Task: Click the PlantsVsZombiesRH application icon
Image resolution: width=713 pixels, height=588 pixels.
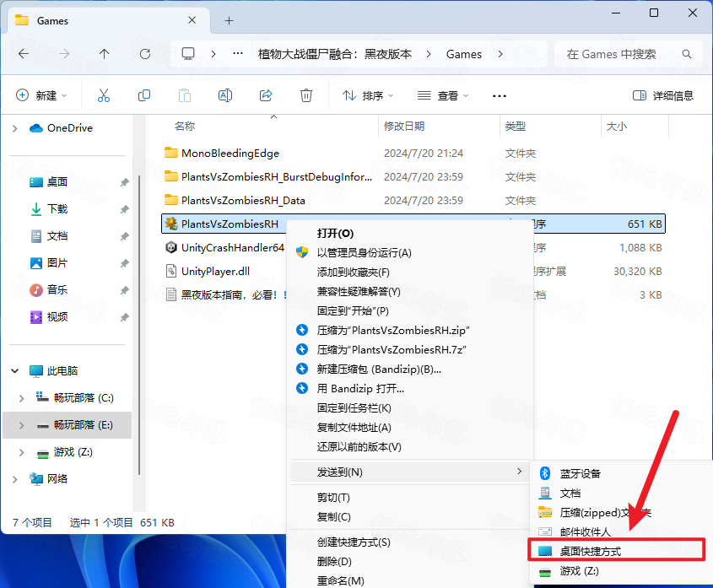Action: (171, 224)
